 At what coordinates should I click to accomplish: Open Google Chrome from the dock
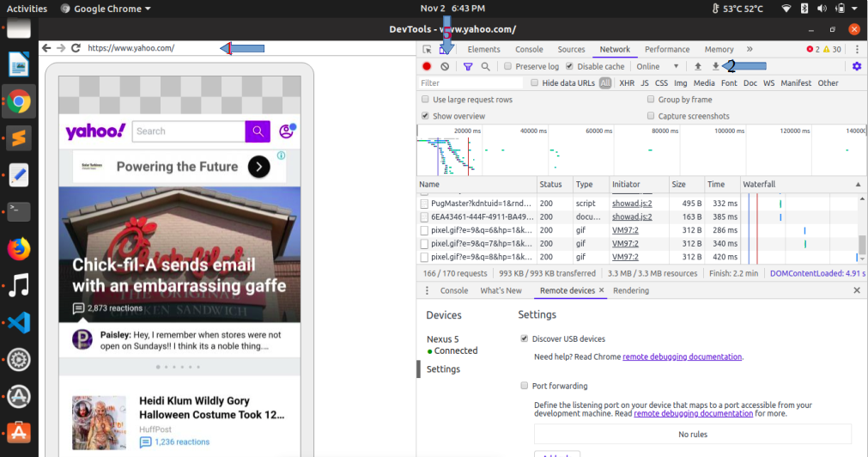tap(19, 102)
